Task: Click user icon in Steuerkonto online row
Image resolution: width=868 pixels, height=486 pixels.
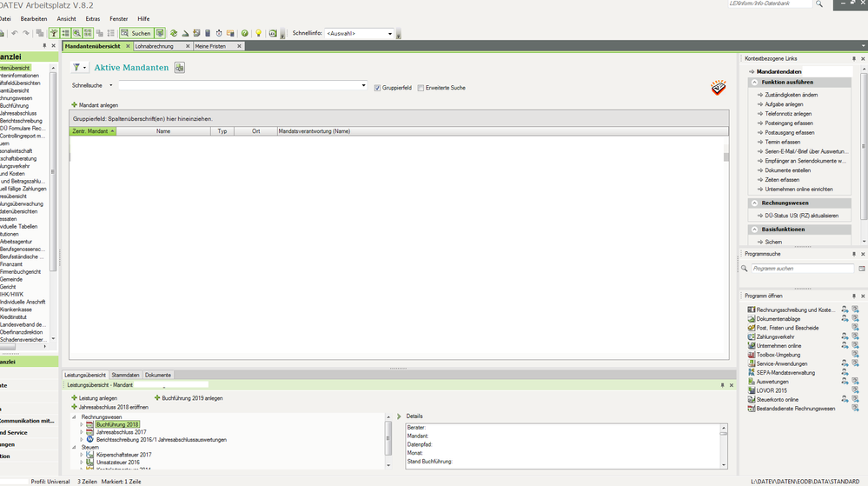Action: click(x=845, y=399)
